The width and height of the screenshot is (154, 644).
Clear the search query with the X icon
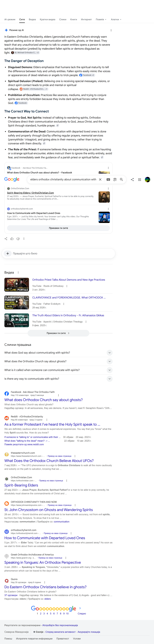[x=100, y=179]
